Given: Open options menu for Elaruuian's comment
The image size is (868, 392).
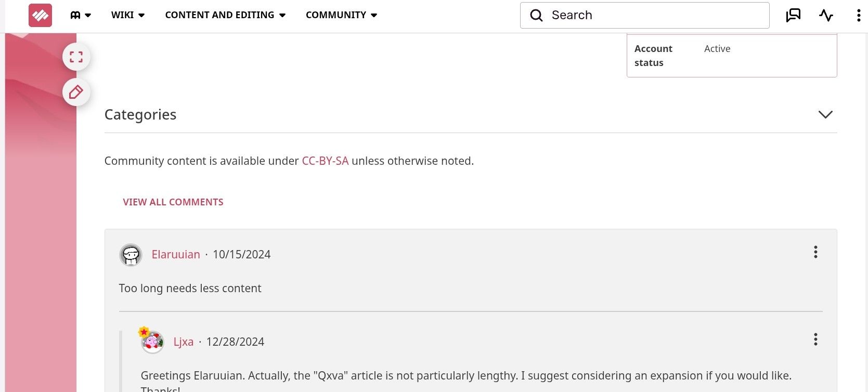Looking at the screenshot, I should point(815,252).
